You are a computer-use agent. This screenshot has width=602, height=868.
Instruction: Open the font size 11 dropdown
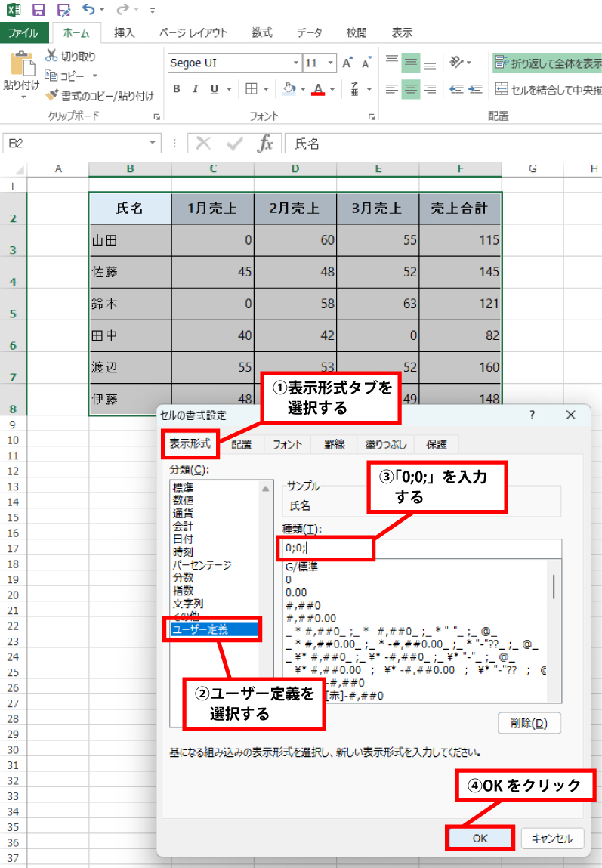click(x=330, y=63)
